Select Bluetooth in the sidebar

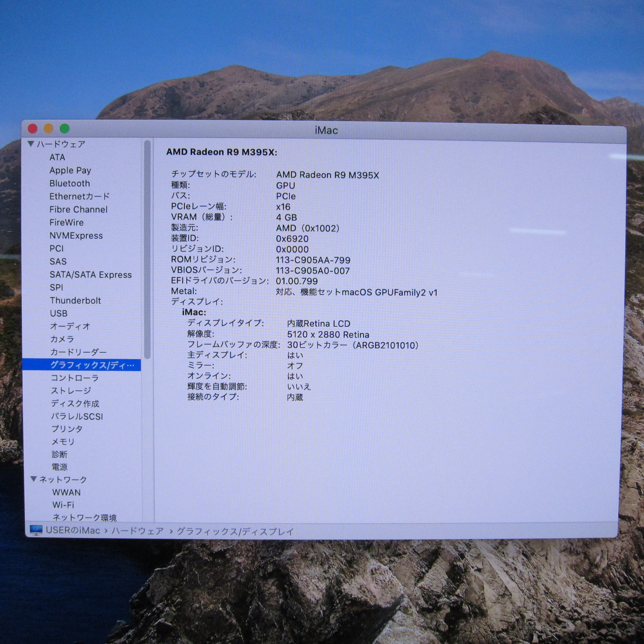[x=70, y=183]
